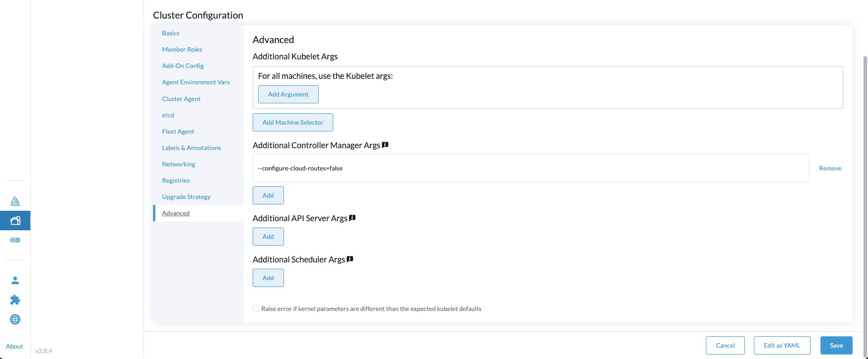
Task: Add an API Server argument
Action: coord(268,237)
